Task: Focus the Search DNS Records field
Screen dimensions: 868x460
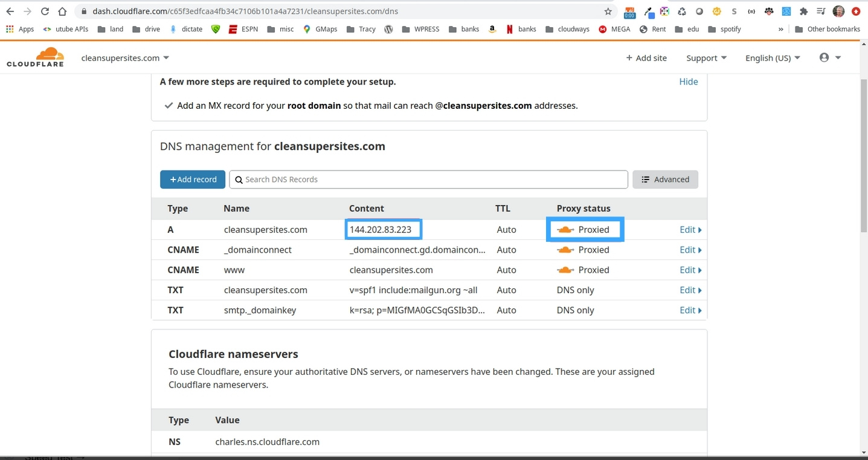Action: tap(429, 180)
